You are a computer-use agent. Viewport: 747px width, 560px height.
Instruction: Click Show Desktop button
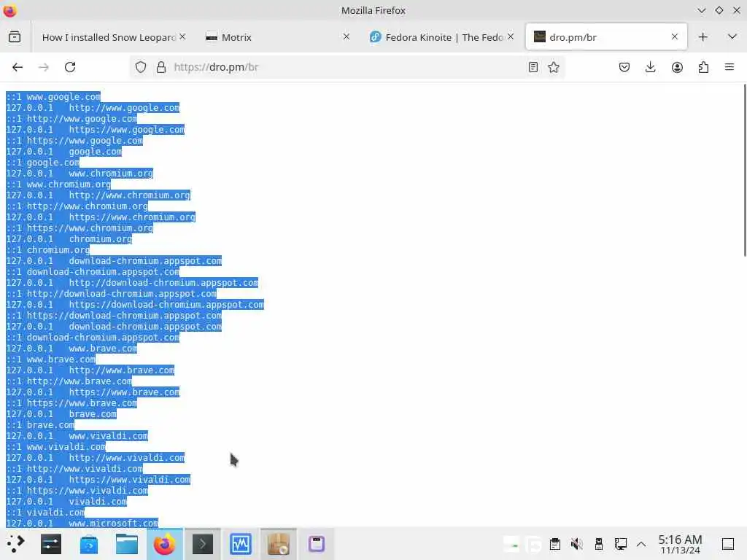coord(728,544)
